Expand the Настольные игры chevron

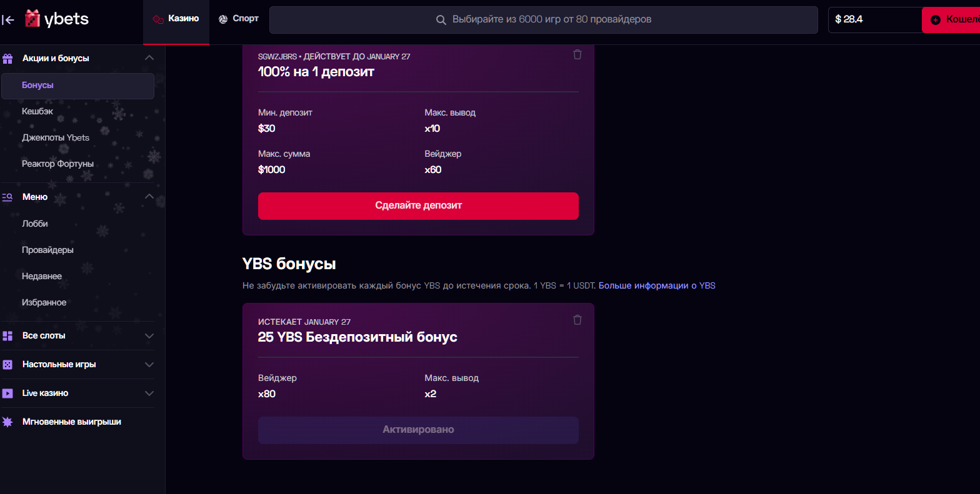click(149, 365)
